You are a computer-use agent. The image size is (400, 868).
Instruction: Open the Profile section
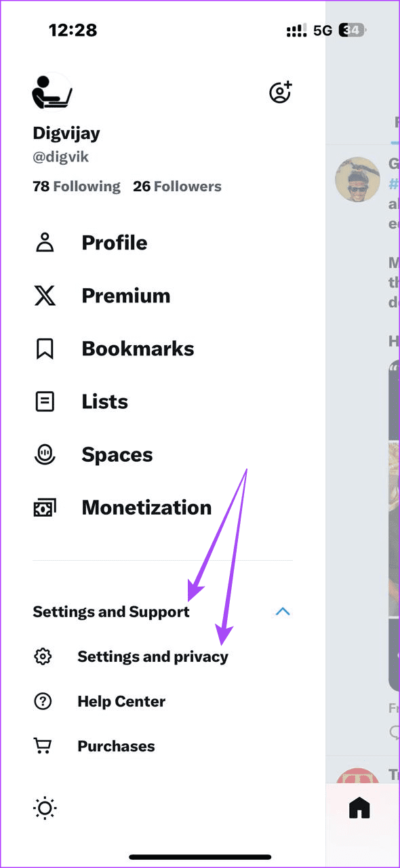[114, 242]
